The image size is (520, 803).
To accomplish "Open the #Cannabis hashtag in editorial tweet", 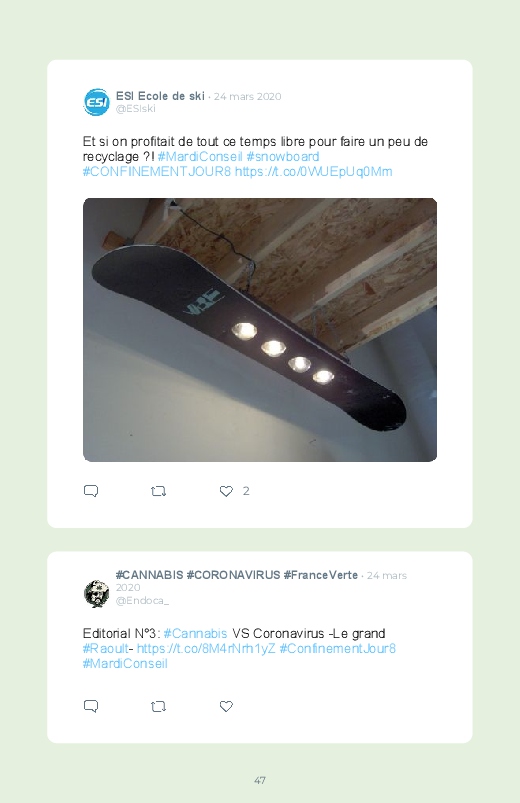I will (x=195, y=633).
